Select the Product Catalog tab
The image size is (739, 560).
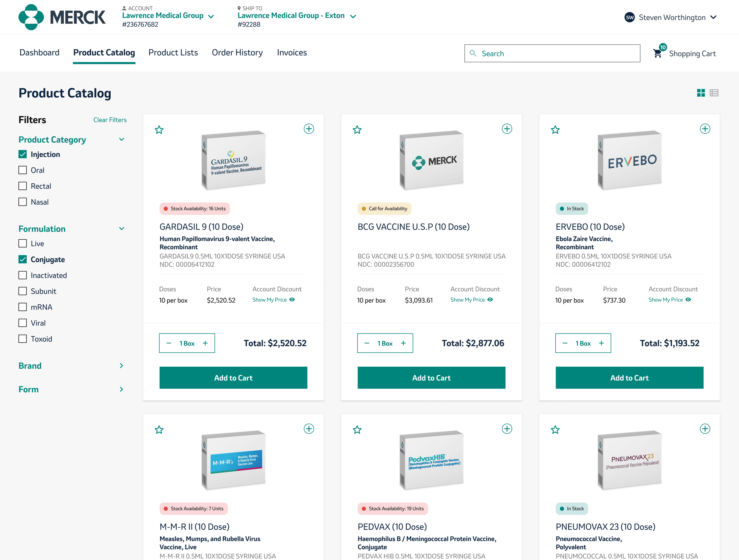104,52
